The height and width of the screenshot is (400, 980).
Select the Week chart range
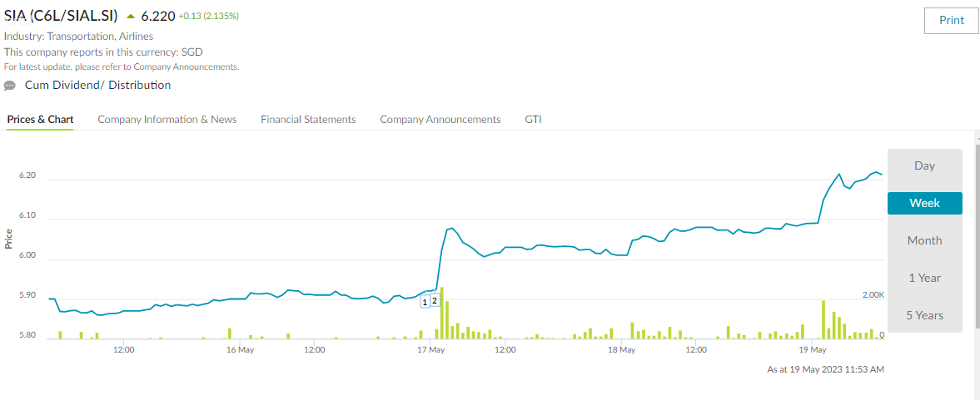point(924,204)
